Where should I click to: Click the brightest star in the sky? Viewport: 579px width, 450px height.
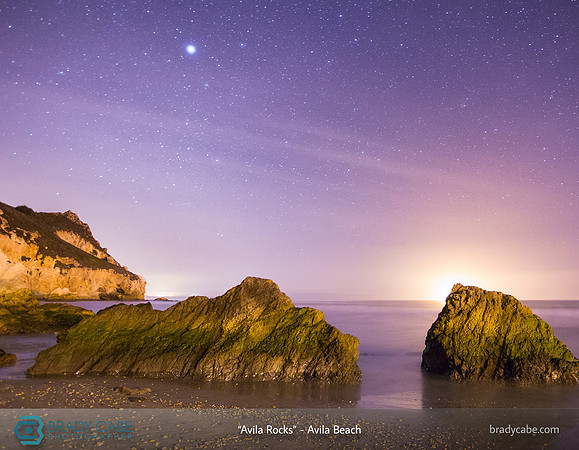coord(191,49)
